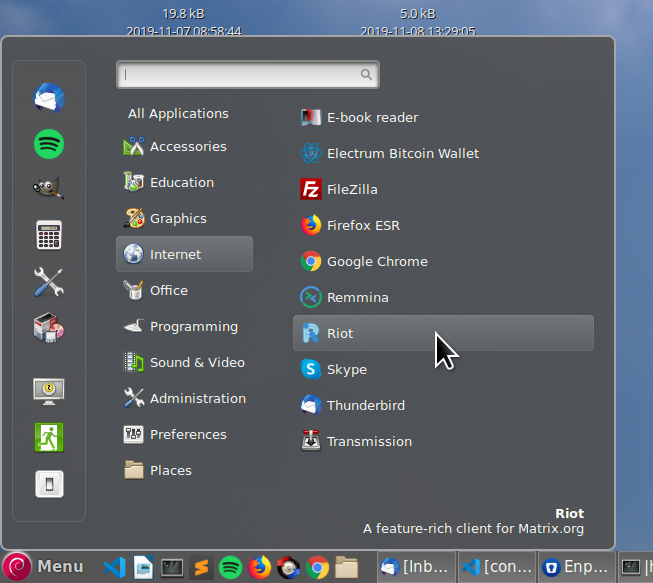
Task: Select the Accessories category
Action: pyautogui.click(x=187, y=147)
